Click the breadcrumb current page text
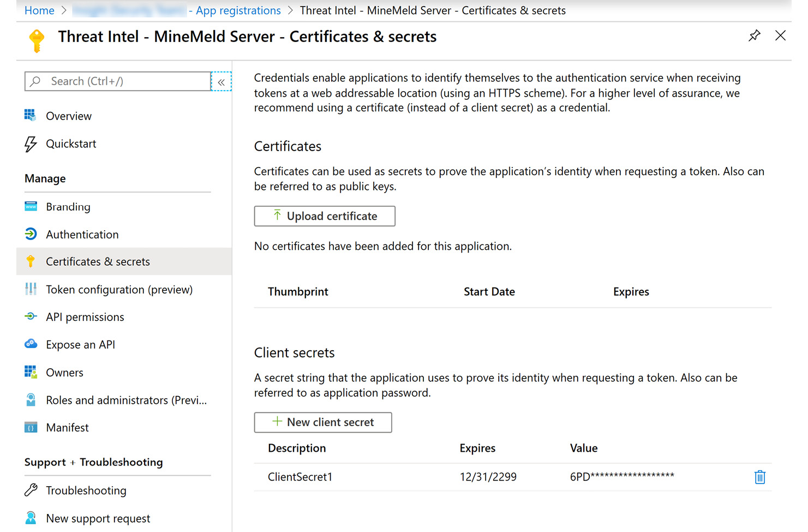This screenshot has width=808, height=532. pyautogui.click(x=433, y=10)
